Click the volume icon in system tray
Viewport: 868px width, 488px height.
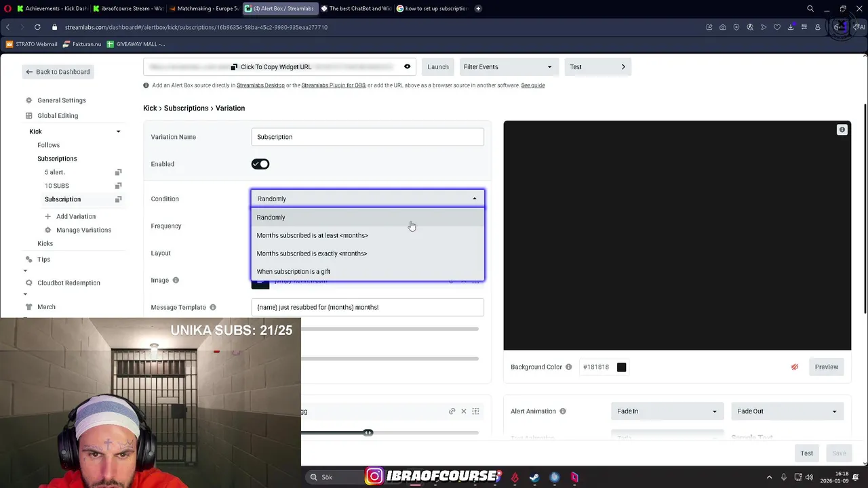click(809, 477)
